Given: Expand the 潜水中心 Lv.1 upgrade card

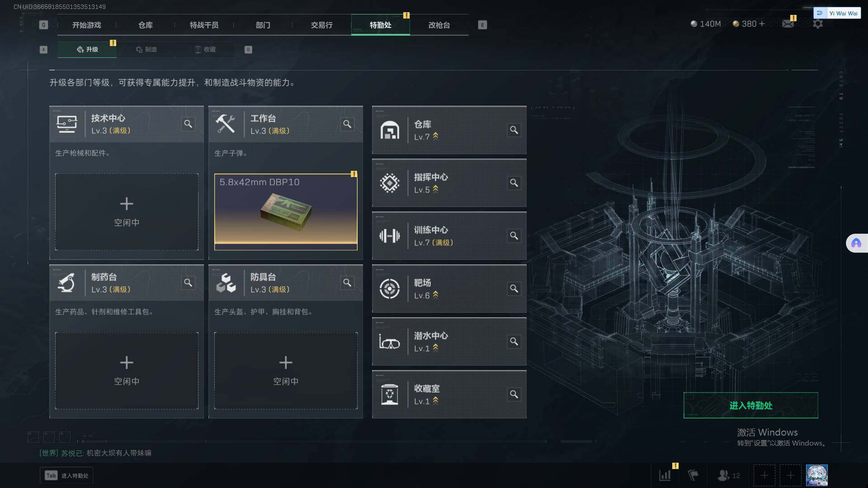Looking at the screenshot, I should [449, 342].
